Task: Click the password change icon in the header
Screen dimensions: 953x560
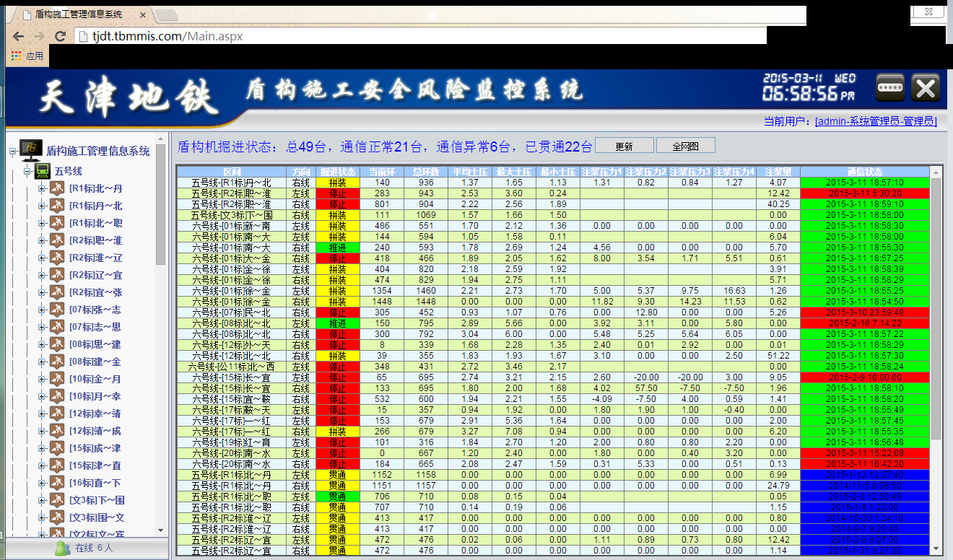Action: [x=890, y=87]
